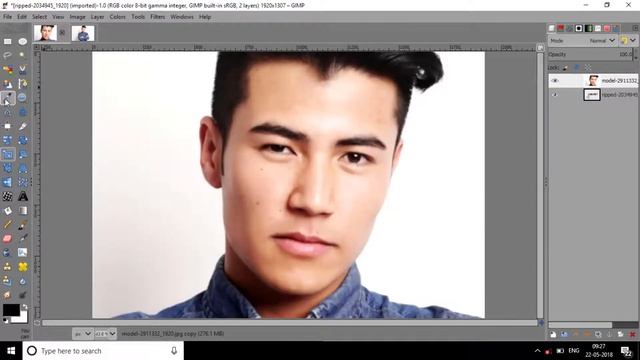Open the File menu
The width and height of the screenshot is (640, 360).
click(x=8, y=17)
